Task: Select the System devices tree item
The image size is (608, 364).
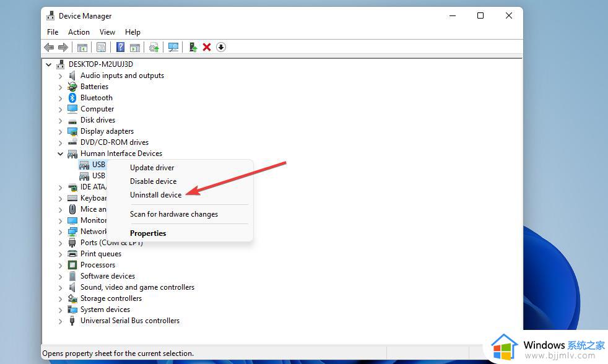Action: click(105, 310)
